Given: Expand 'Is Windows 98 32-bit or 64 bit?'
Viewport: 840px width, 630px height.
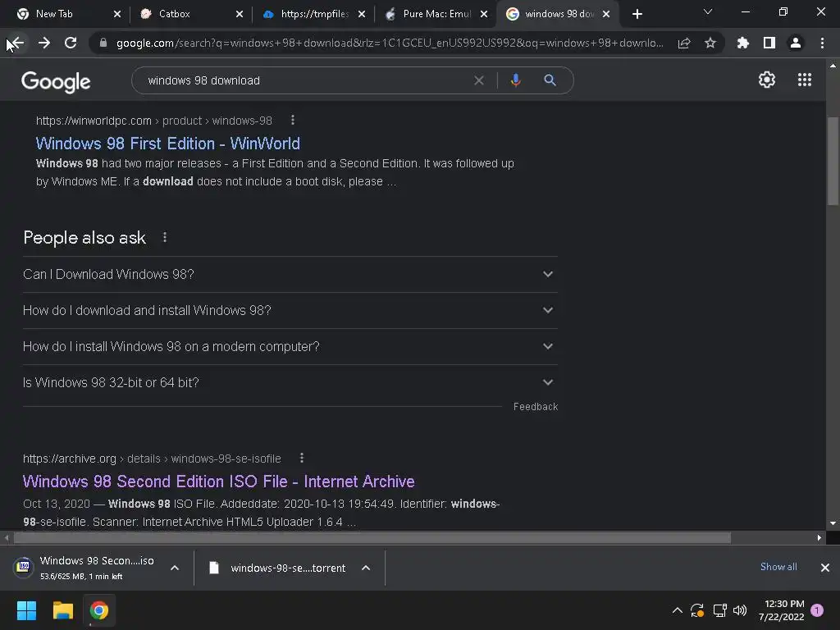Looking at the screenshot, I should pos(290,382).
